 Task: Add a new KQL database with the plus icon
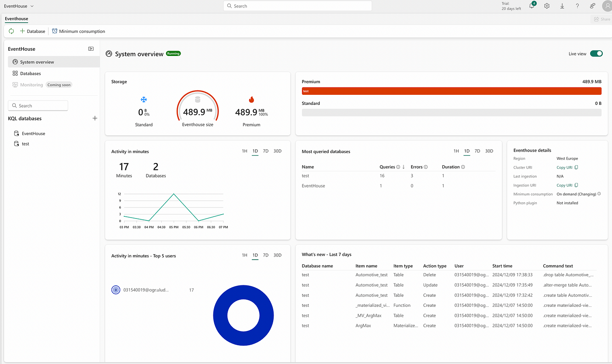(95, 118)
